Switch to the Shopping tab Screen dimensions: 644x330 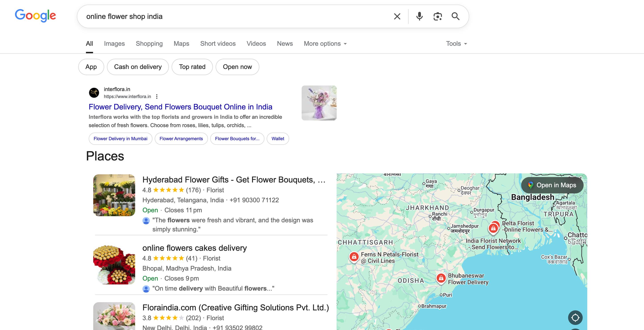click(x=149, y=44)
